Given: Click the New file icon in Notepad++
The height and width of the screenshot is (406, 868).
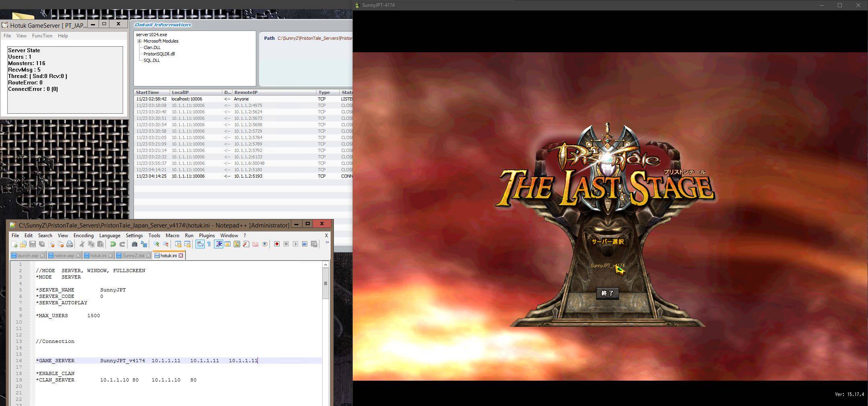Looking at the screenshot, I should (x=14, y=244).
